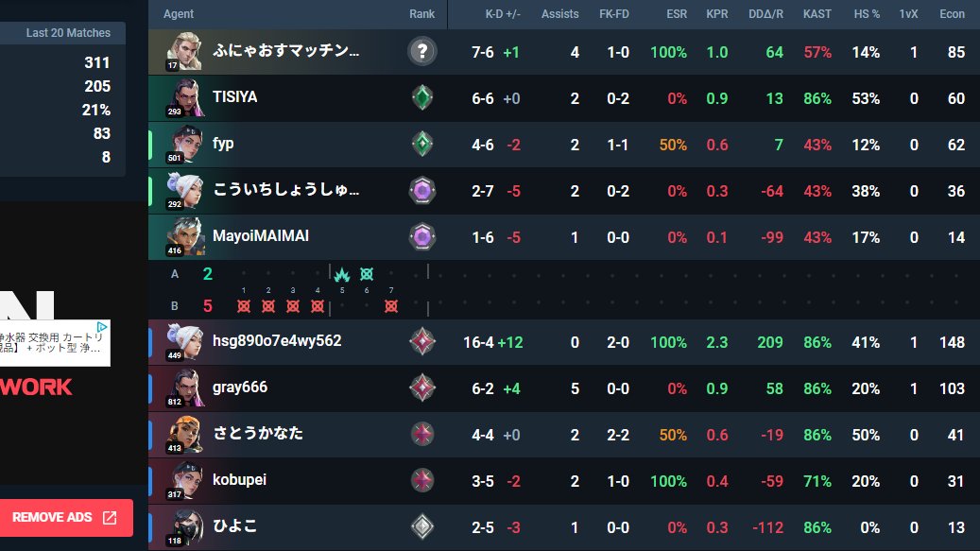
Task: Click the round 1 elimination icon
Action: 244,306
